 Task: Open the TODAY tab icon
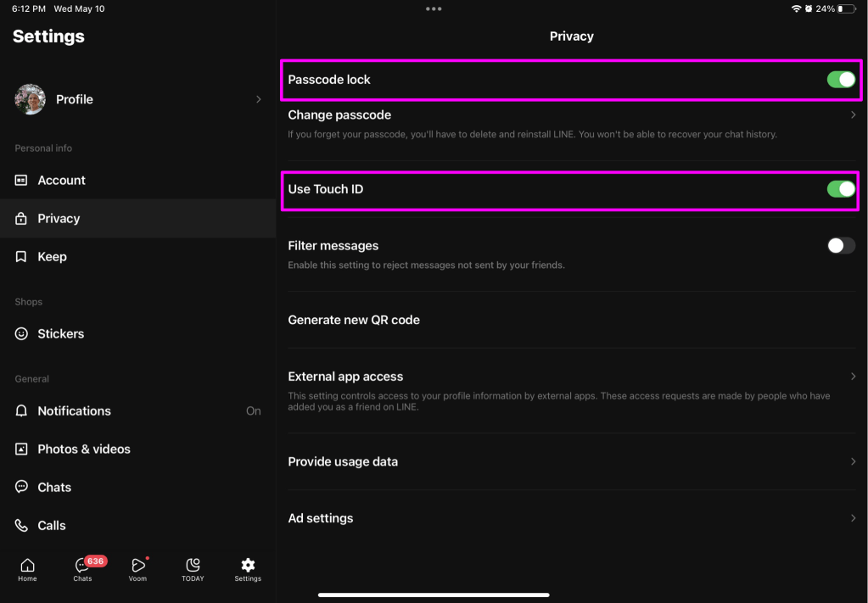coord(193,566)
